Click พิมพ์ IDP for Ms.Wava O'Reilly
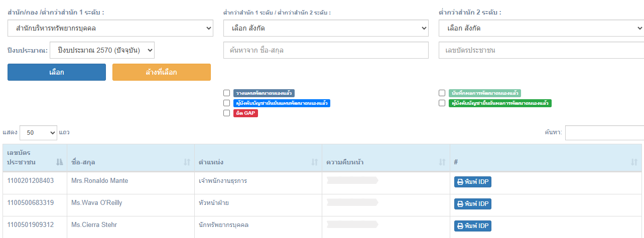 pyautogui.click(x=473, y=204)
